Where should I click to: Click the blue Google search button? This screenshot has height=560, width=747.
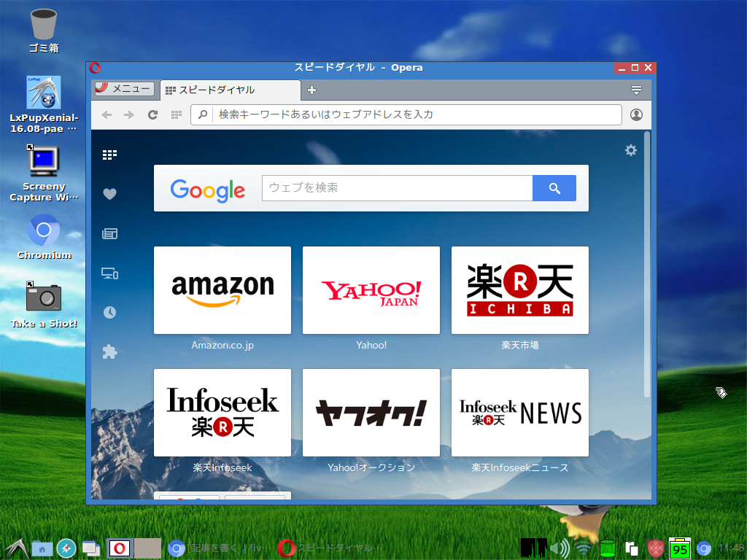point(554,188)
